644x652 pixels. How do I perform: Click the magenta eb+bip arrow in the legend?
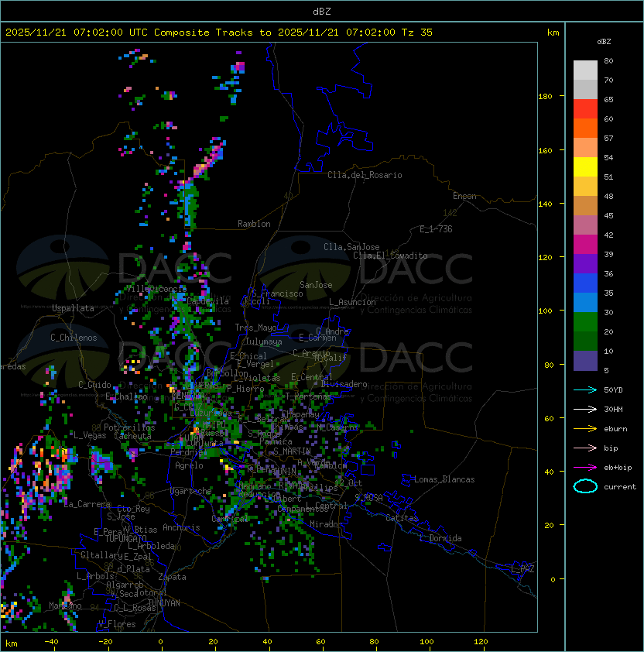[x=585, y=468]
